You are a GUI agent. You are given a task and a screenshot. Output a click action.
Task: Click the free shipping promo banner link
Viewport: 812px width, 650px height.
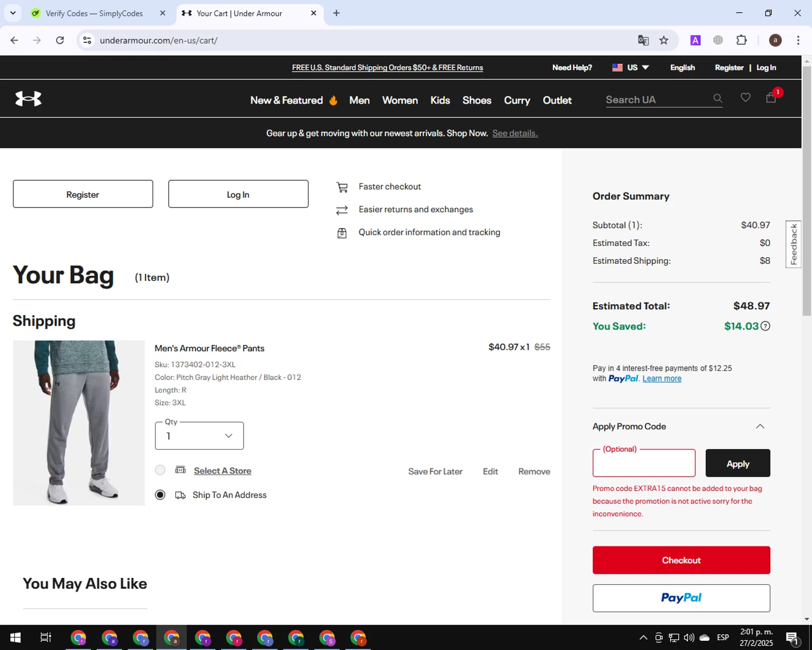[388, 68]
